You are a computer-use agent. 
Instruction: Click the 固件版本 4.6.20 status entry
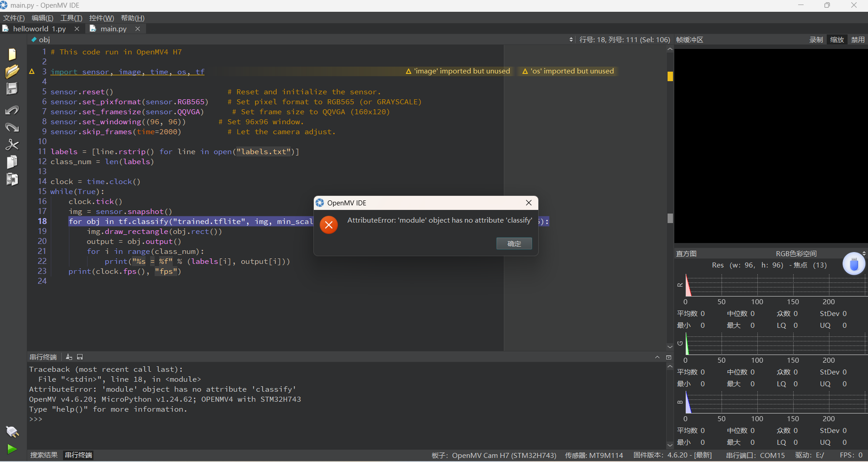click(x=673, y=455)
